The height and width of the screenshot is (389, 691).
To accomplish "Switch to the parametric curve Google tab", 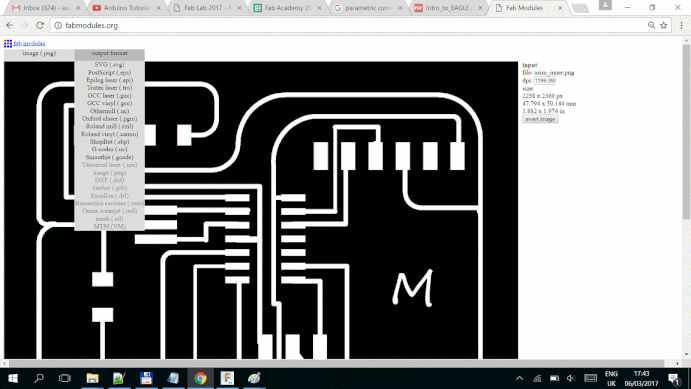I will pyautogui.click(x=369, y=8).
